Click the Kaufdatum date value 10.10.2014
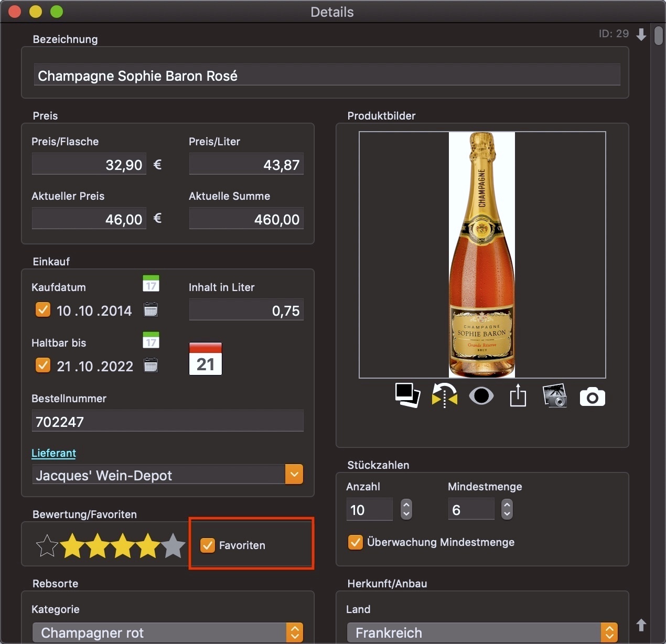666x644 pixels. (94, 310)
